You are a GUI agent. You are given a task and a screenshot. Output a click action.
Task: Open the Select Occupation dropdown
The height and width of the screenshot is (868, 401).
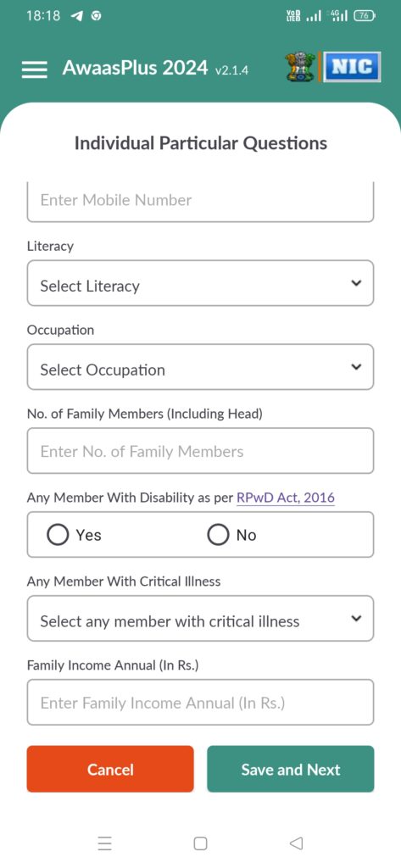pyautogui.click(x=200, y=367)
